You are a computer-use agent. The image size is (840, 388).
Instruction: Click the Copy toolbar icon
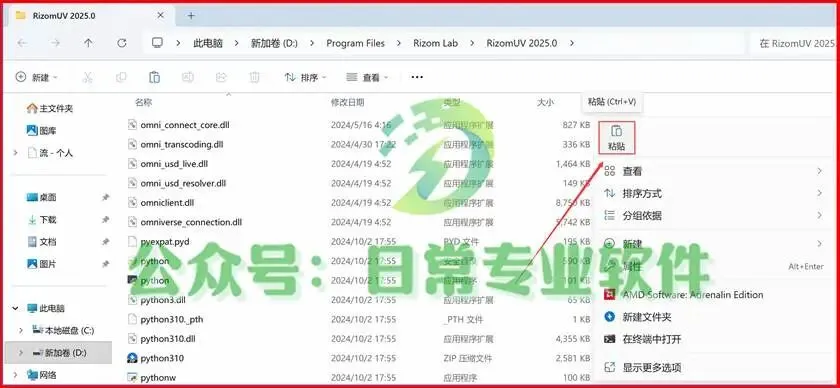(121, 78)
